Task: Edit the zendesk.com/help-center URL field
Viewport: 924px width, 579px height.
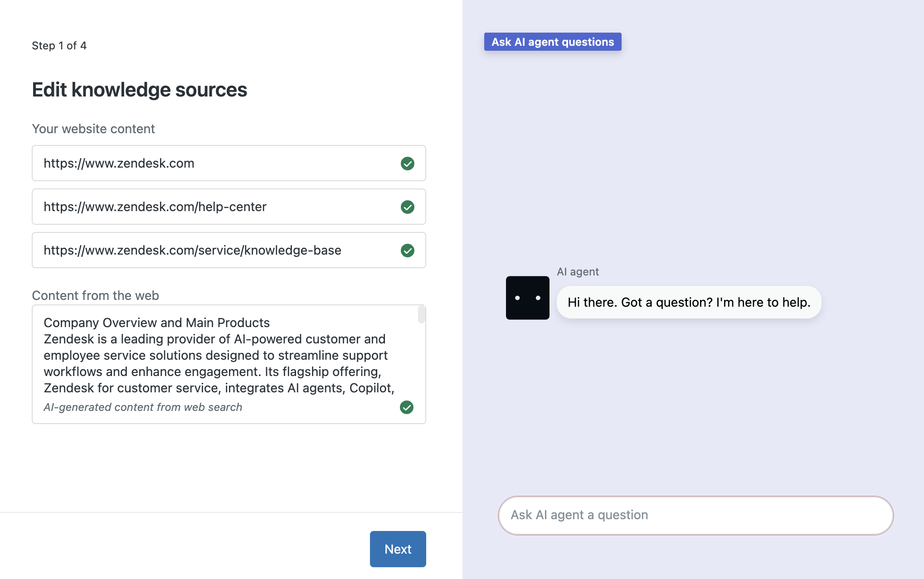Action: point(213,207)
